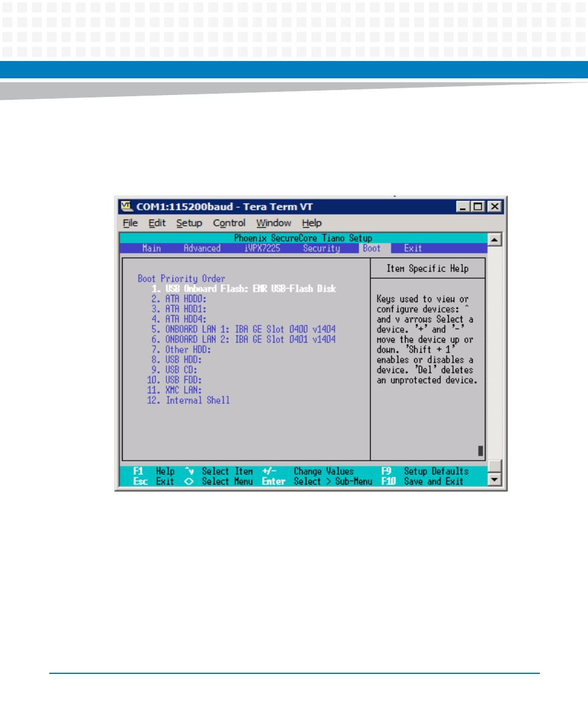
Task: Click the scrollbar down arrow
Action: 494,480
